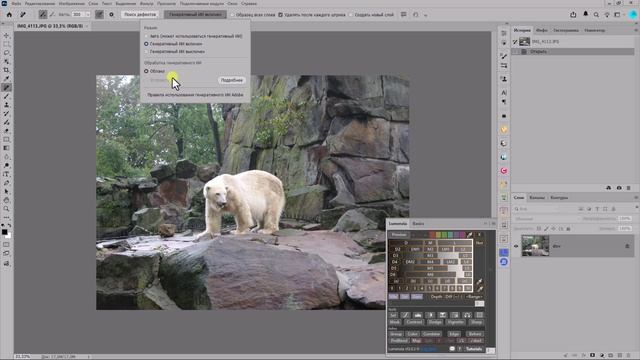Select the Zoom tool
The height and width of the screenshot is (360, 640).
pyautogui.click(x=6, y=209)
